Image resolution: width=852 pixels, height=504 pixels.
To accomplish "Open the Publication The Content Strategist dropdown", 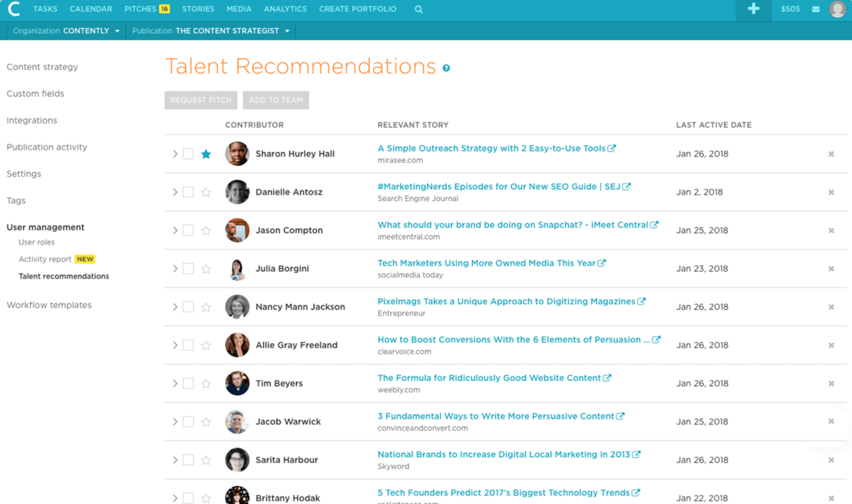I will coord(211,31).
